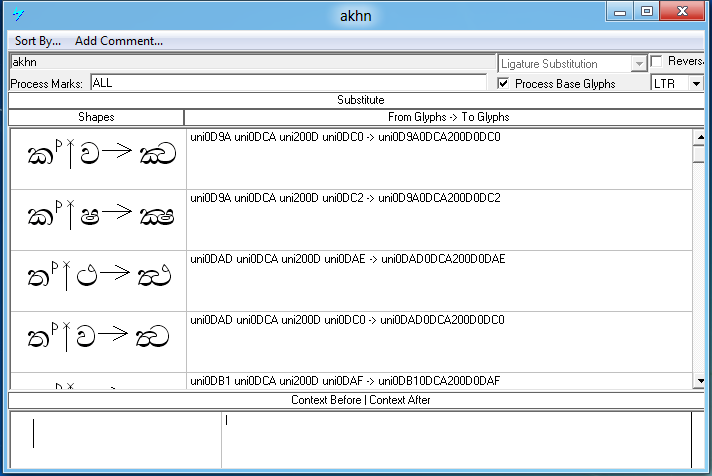Toggle Process Base Glyphs checkbox
The height and width of the screenshot is (476, 712).
pos(503,84)
